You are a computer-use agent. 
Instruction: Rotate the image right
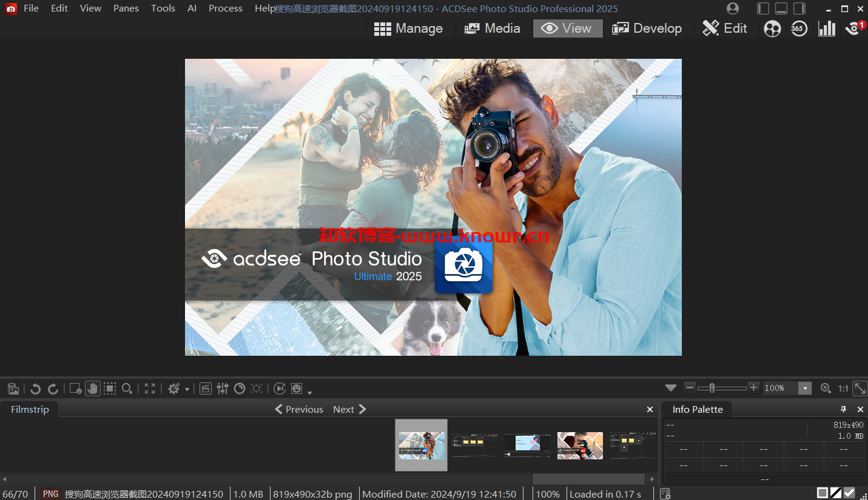pyautogui.click(x=53, y=388)
